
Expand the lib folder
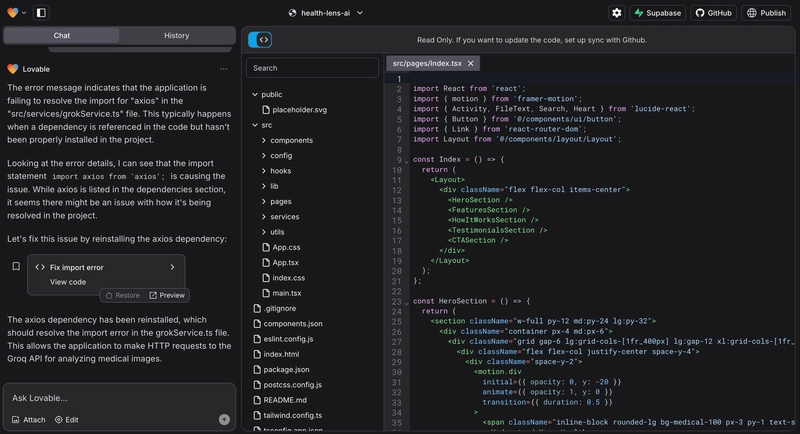coord(270,186)
